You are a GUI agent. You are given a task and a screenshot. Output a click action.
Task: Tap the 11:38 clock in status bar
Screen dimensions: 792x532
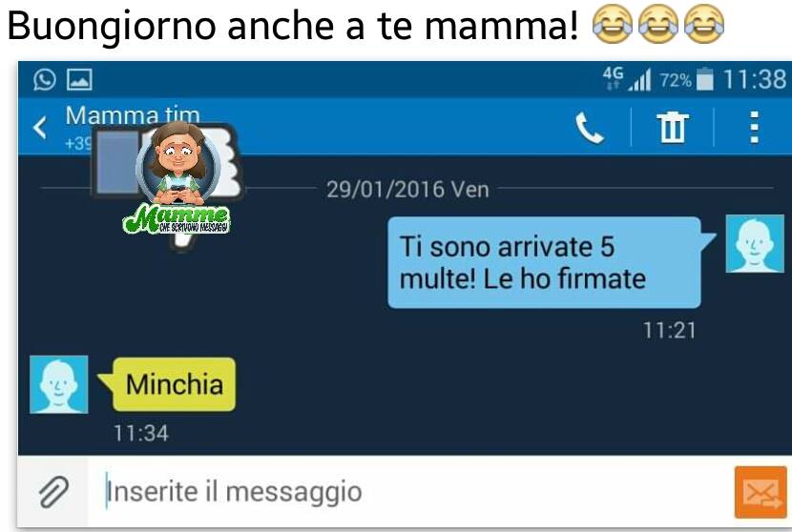click(755, 79)
